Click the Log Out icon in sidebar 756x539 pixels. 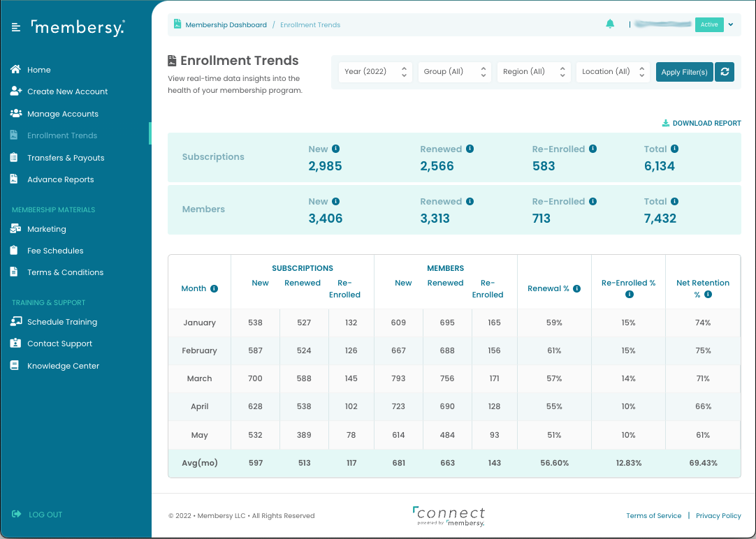pyautogui.click(x=17, y=515)
